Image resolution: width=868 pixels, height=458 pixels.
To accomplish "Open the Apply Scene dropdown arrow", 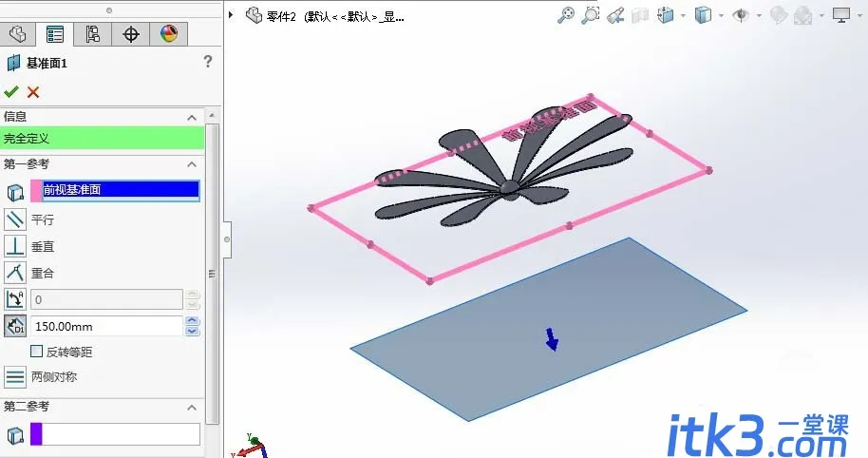I will point(822,15).
